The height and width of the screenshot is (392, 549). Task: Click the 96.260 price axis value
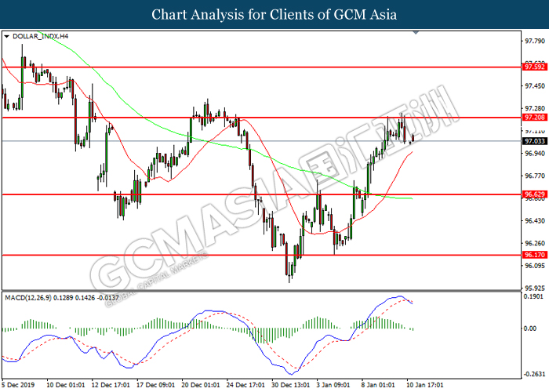pyautogui.click(x=535, y=243)
